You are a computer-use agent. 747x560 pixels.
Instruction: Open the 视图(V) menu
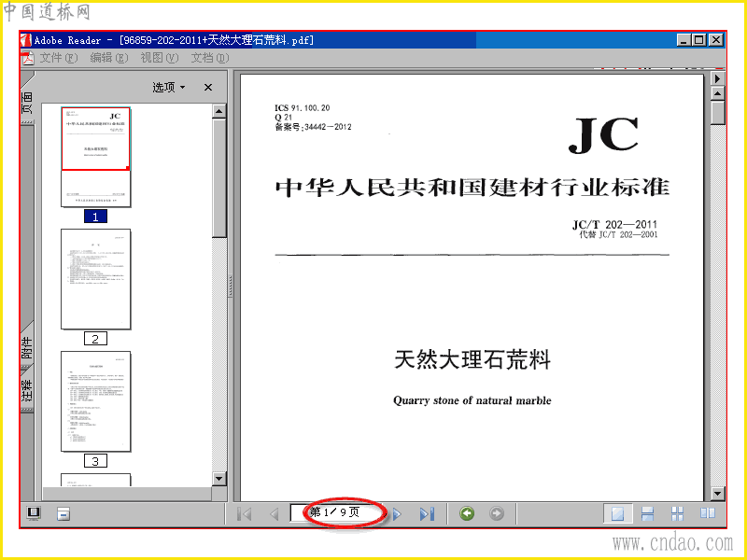point(159,58)
